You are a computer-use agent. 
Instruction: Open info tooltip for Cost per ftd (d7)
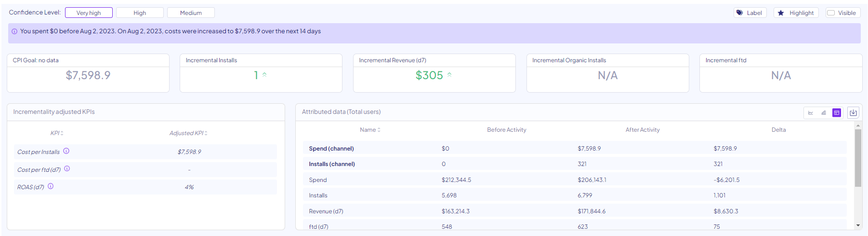[67, 169]
